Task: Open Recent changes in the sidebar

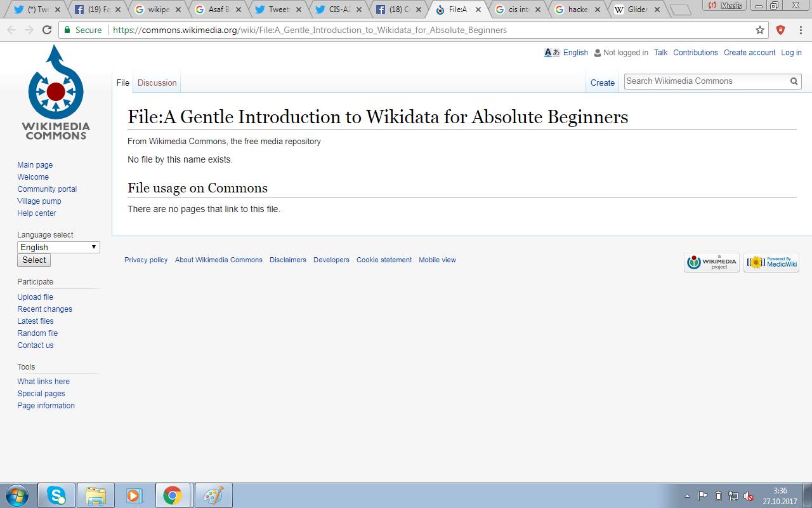Action: coord(44,309)
